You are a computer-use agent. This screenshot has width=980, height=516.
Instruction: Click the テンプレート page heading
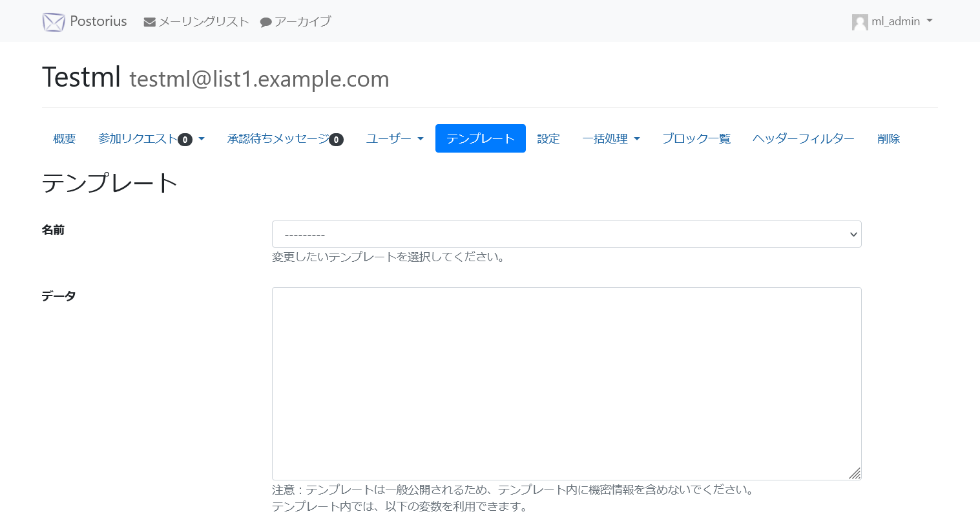point(110,183)
